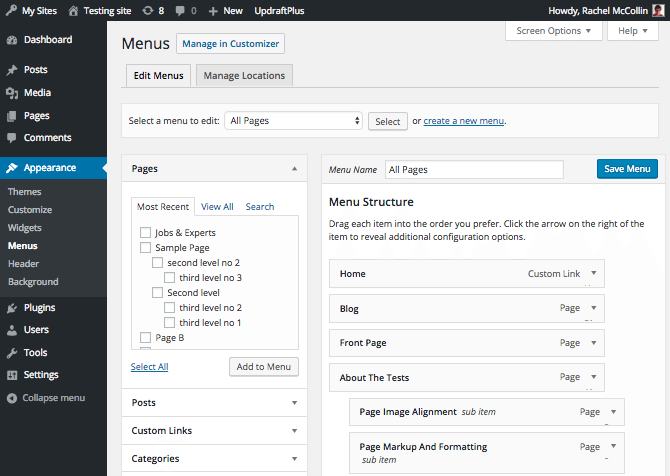Viewport: 670px width, 476px height.
Task: Select the Most Recent pages tab
Action: coord(163,207)
